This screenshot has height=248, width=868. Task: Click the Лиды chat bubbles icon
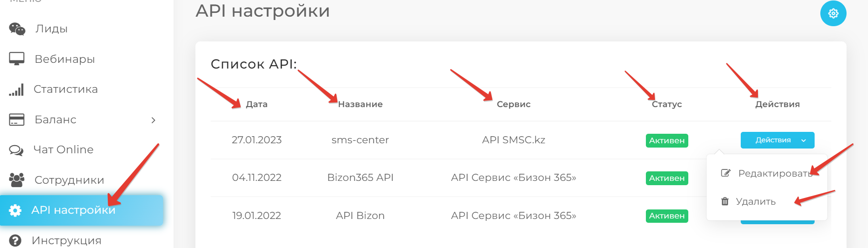tap(17, 29)
